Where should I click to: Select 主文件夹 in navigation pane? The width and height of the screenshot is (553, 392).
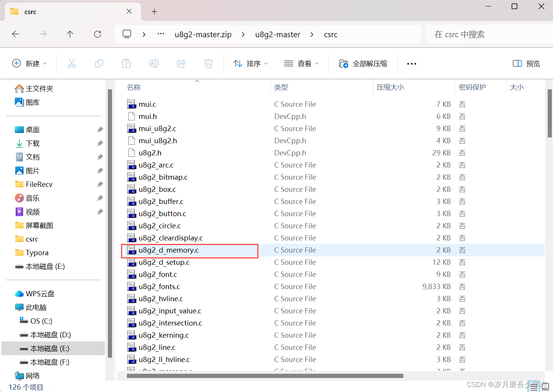click(x=34, y=89)
